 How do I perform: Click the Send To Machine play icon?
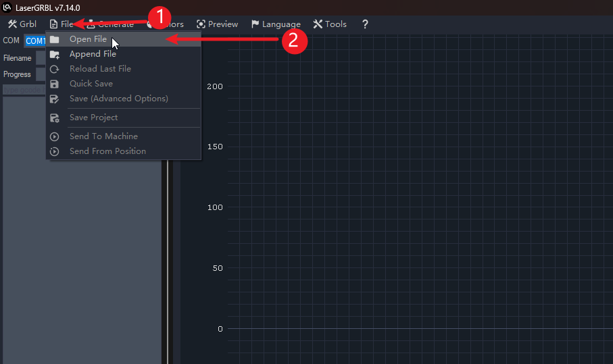point(55,136)
